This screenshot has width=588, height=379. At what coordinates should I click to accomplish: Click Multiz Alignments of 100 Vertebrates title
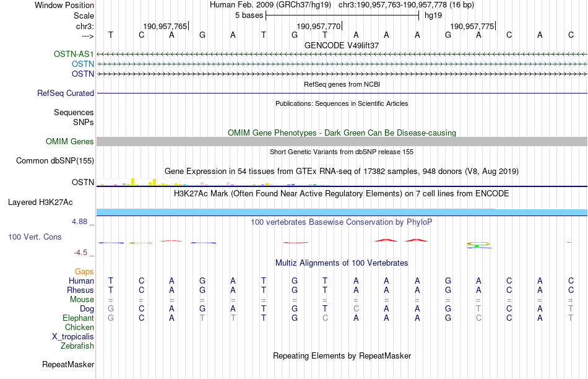[x=342, y=263]
